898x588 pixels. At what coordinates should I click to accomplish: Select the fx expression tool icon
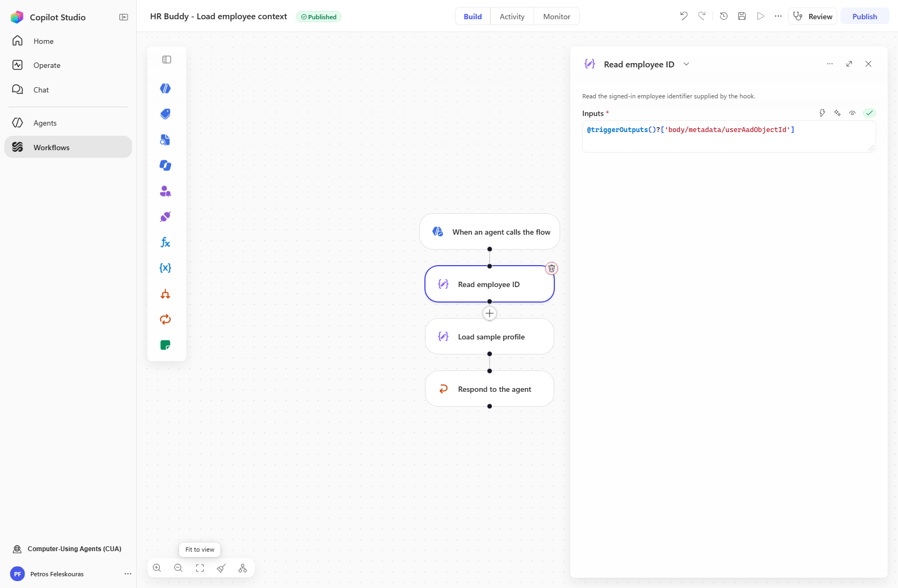pos(166,242)
